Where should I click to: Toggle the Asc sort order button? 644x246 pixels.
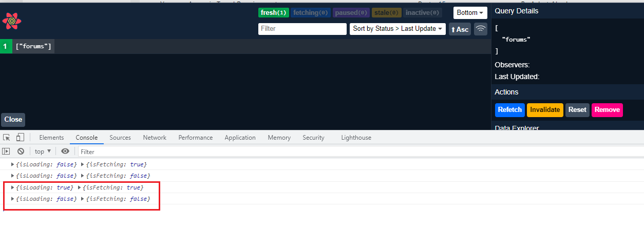pyautogui.click(x=460, y=29)
